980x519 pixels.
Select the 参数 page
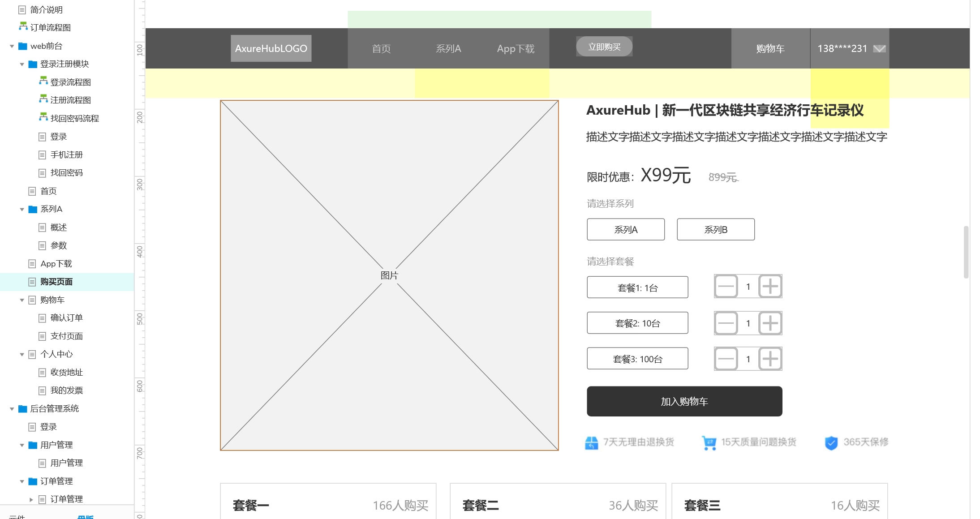[x=58, y=245]
